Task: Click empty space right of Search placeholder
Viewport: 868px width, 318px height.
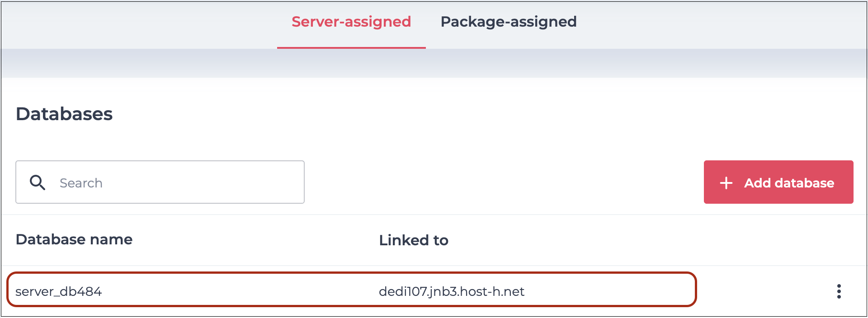Action: (203, 182)
